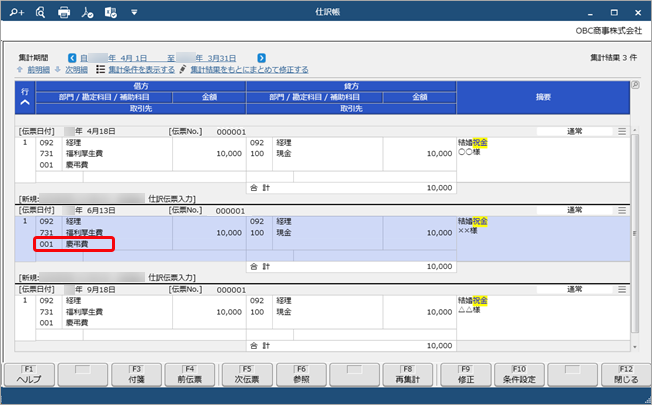652x405 pixels.
Task: Click summary 結婚祝金 ××様
Action: click(x=473, y=226)
